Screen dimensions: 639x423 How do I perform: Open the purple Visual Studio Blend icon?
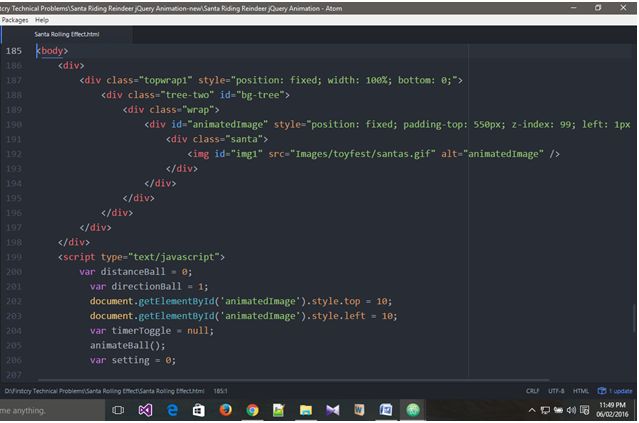[x=333, y=410]
